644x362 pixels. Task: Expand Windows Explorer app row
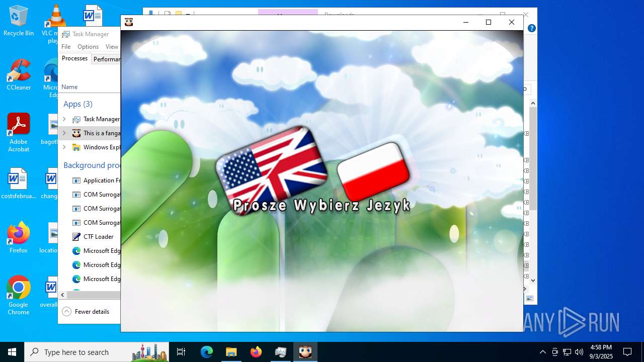point(64,147)
